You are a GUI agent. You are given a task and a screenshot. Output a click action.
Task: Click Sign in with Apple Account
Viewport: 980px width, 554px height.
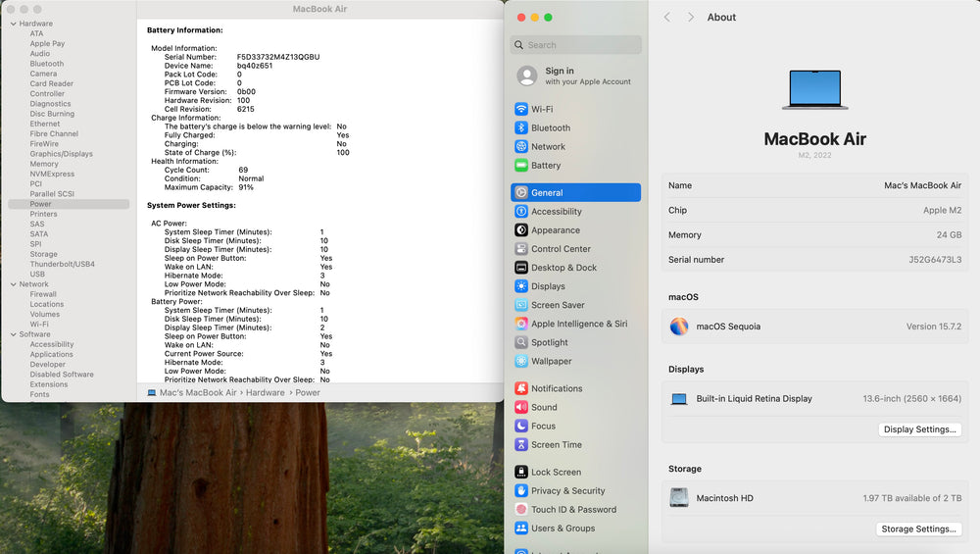573,76
